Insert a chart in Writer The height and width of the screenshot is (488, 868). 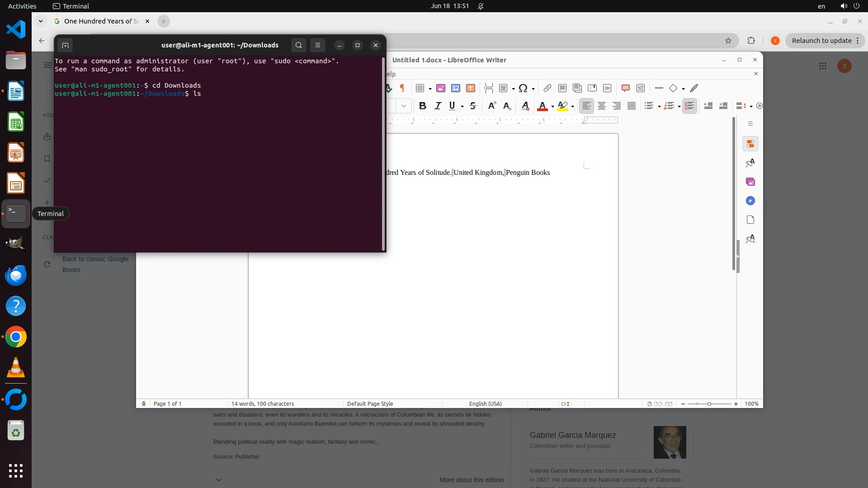[455, 88]
